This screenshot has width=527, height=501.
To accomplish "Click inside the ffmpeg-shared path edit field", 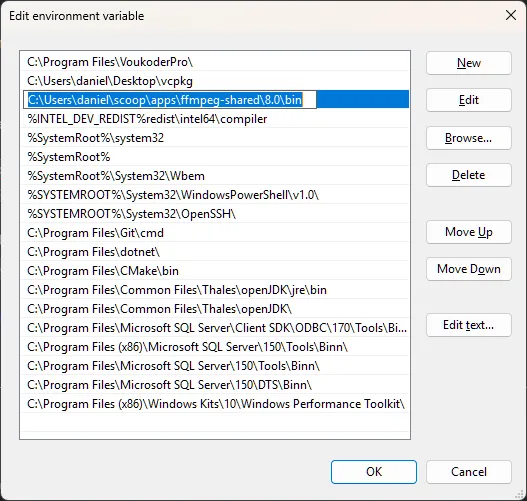I will 170,100.
